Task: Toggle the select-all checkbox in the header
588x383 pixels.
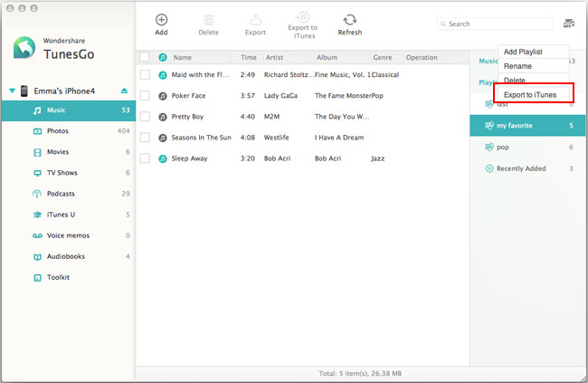Action: pyautogui.click(x=145, y=57)
